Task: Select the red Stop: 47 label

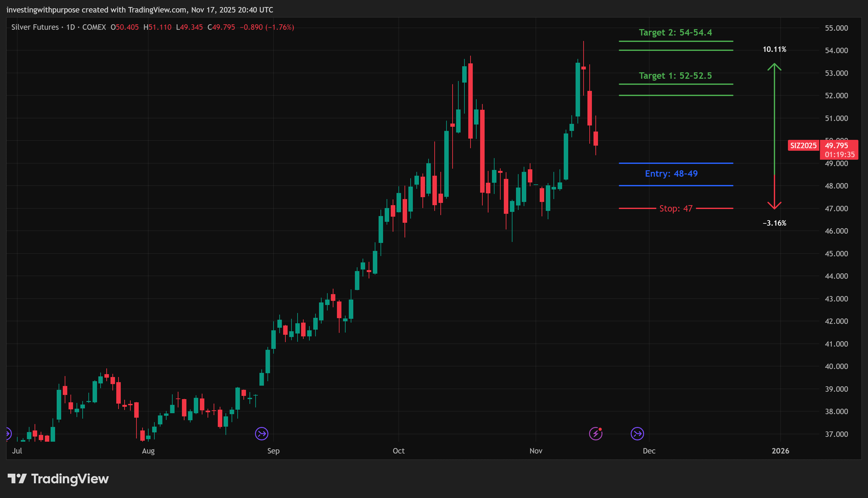Action: pos(676,208)
